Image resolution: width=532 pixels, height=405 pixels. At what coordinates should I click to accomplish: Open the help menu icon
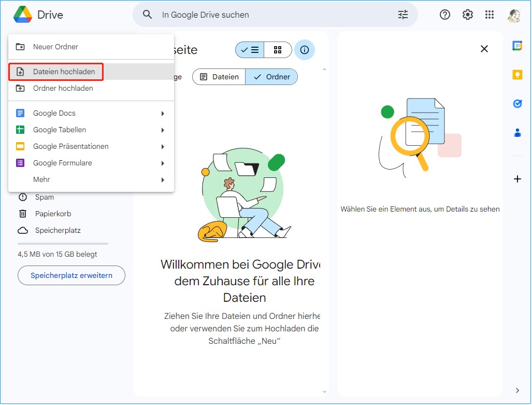pos(444,15)
